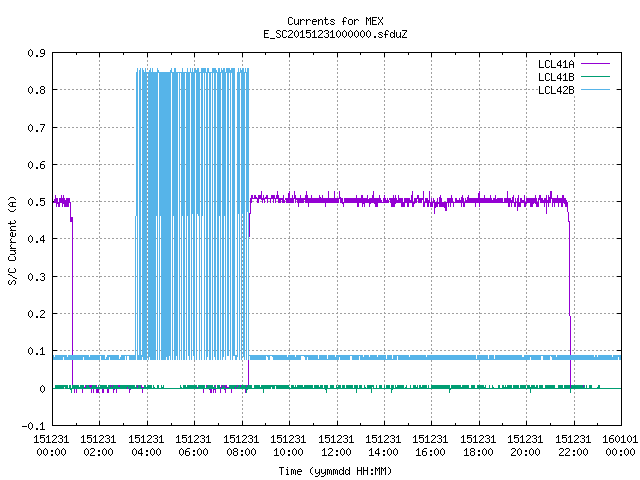Click the blue LCL42B legend line sample
The width and height of the screenshot is (640, 480).
pyautogui.click(x=595, y=89)
